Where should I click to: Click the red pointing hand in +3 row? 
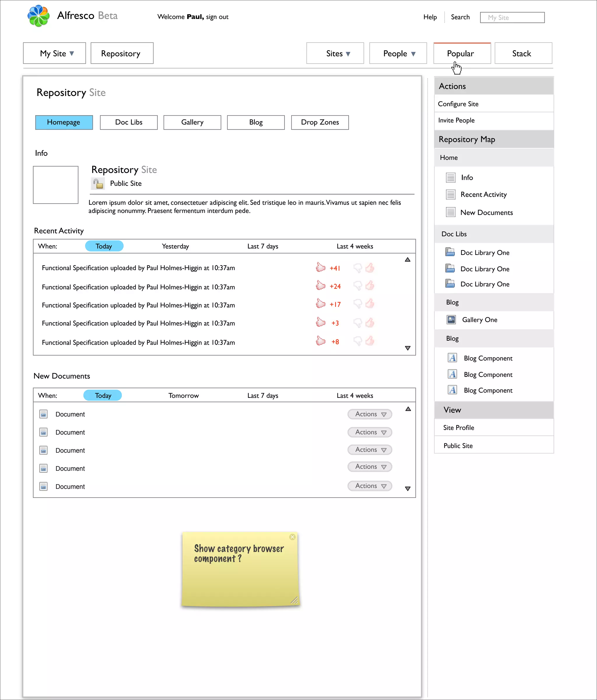coord(320,322)
